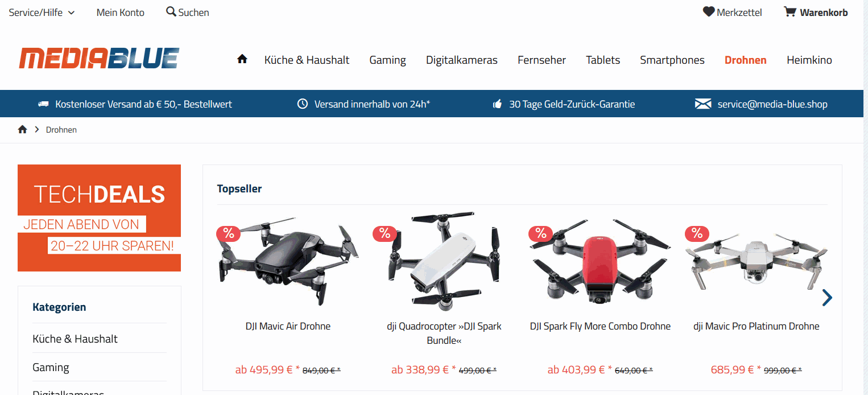Open dji Mavic Pro Platinum drone image

click(756, 263)
